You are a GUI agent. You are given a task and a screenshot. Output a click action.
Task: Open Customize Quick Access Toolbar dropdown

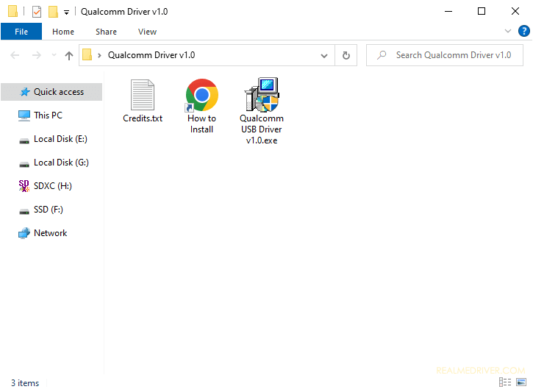point(67,13)
